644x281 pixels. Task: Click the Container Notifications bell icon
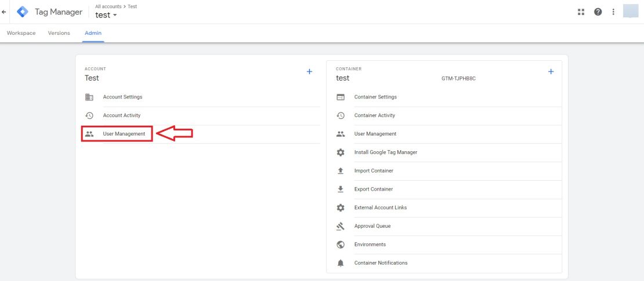click(x=341, y=263)
